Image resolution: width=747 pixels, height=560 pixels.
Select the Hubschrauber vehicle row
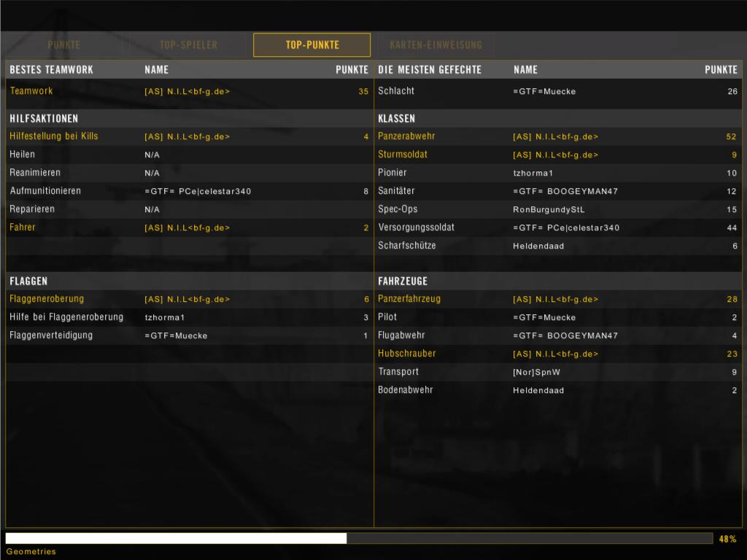pos(558,354)
